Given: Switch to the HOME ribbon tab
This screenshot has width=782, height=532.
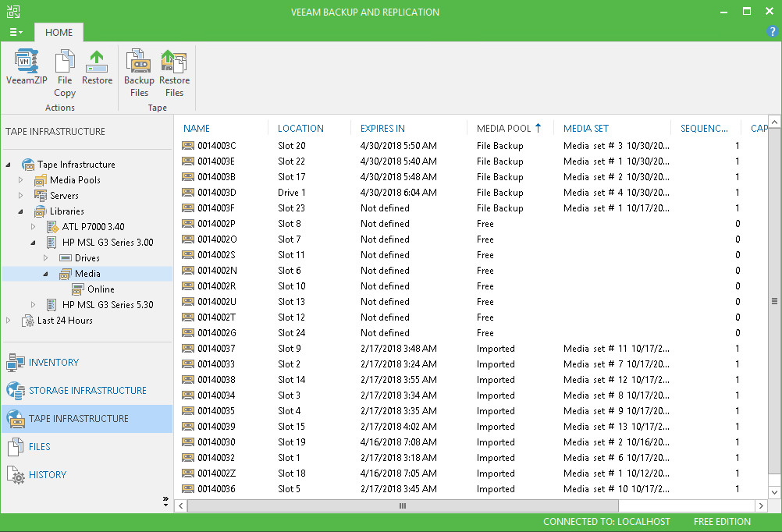Looking at the screenshot, I should point(59,33).
